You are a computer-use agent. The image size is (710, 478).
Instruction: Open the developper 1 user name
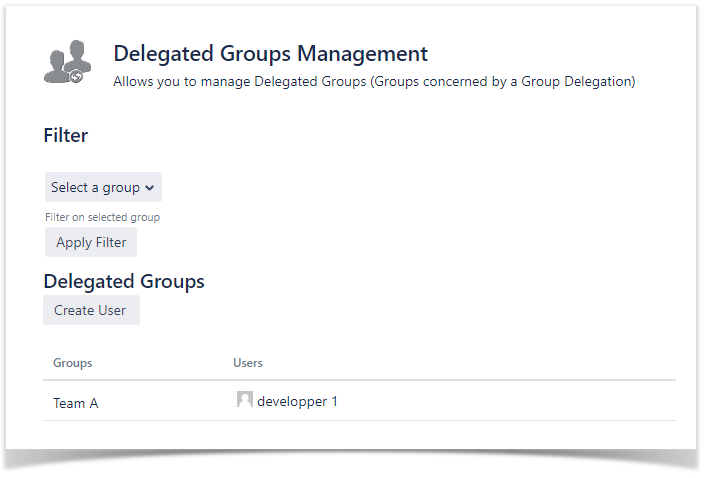tap(297, 401)
